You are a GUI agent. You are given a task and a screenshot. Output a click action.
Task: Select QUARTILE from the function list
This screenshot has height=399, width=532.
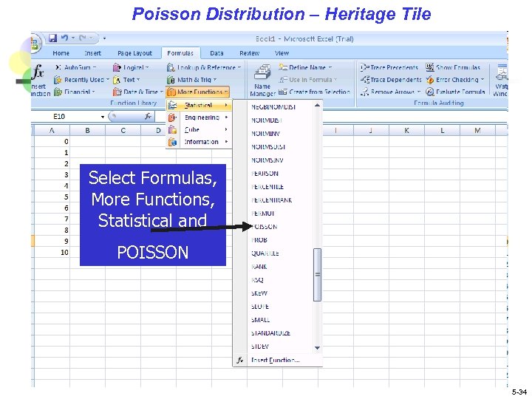pos(265,253)
